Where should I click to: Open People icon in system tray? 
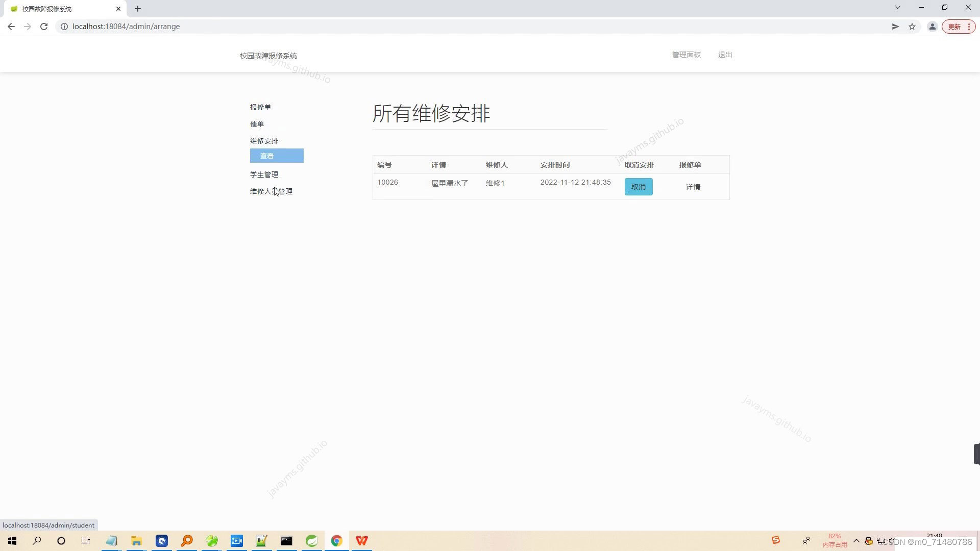click(806, 541)
